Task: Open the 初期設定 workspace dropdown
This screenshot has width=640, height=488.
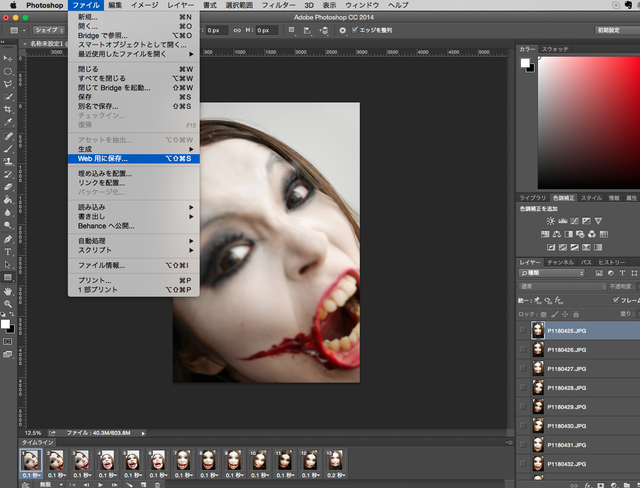Action: click(x=617, y=30)
